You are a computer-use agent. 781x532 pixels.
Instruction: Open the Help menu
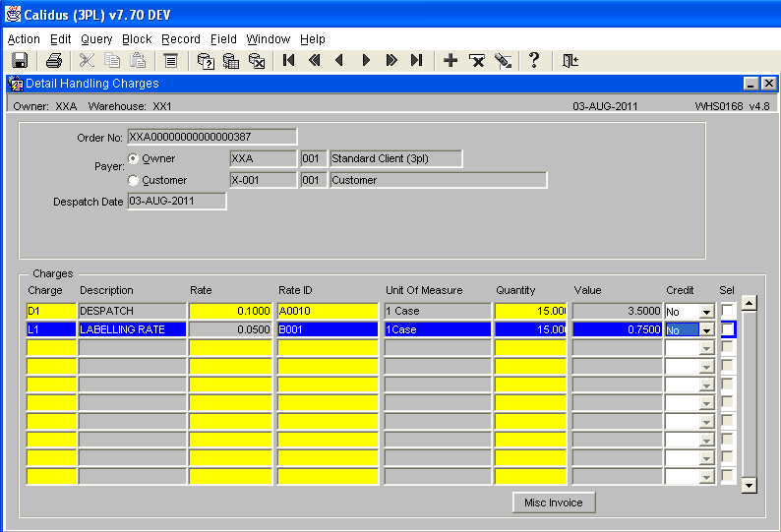(x=312, y=39)
